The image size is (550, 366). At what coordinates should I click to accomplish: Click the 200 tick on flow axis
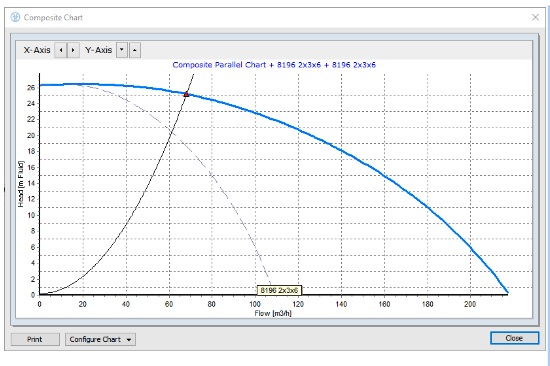470,304
